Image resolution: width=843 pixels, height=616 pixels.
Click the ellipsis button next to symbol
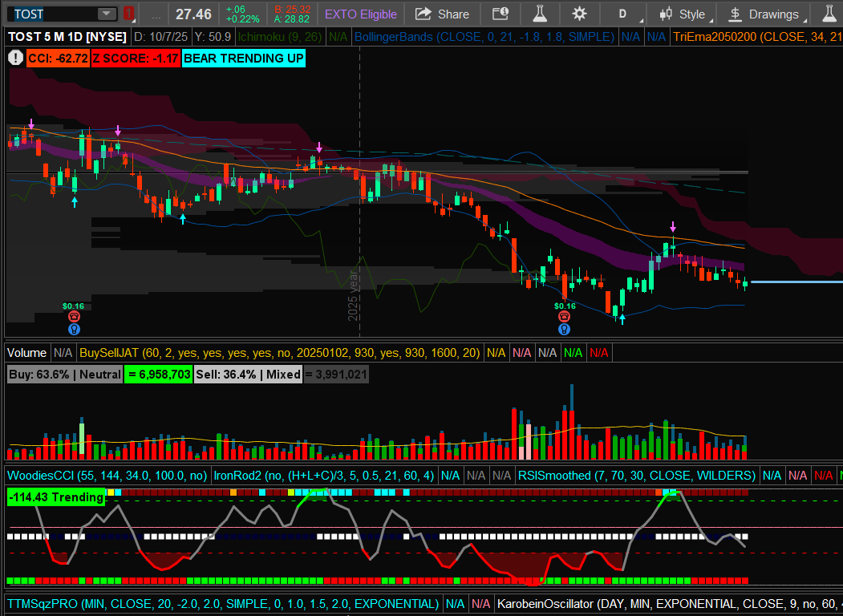click(x=156, y=14)
